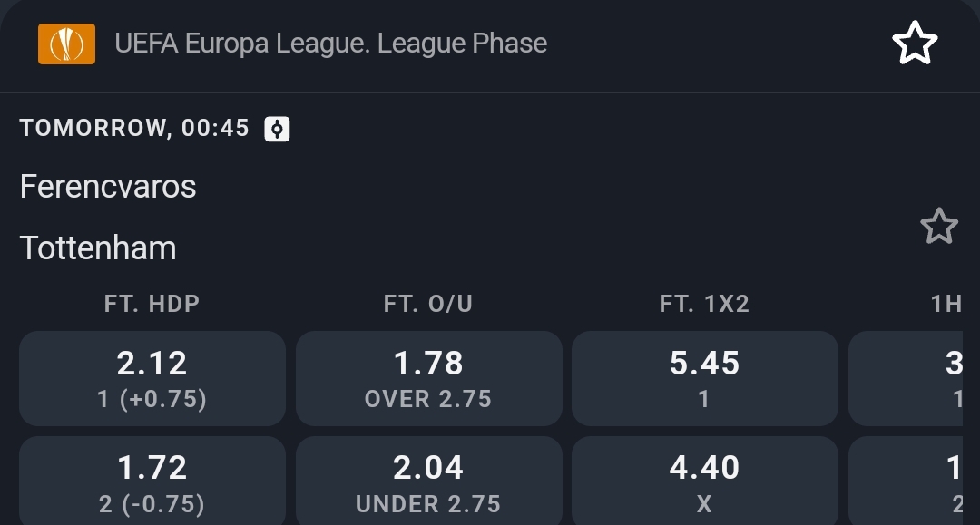Screen dimensions: 980x525
Task: Choose the draw X odds 4.40
Action: pyautogui.click(x=704, y=481)
